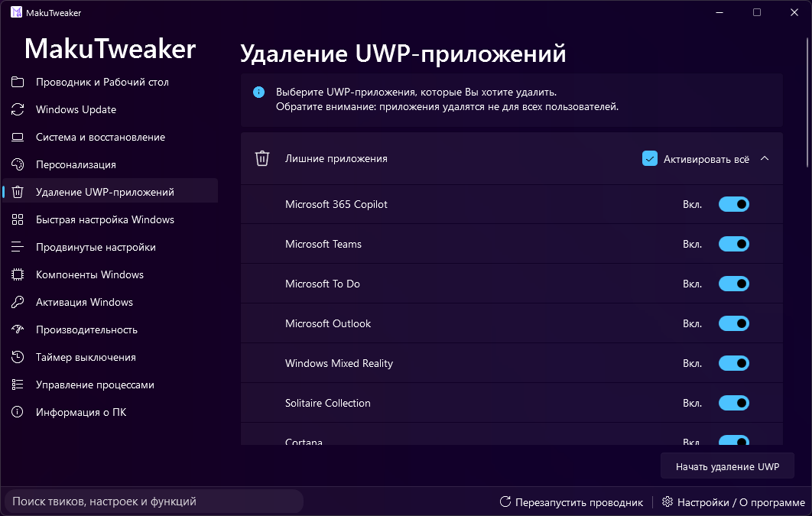Open Проводник и Рабочий стол section
Image resolution: width=812 pixels, height=516 pixels.
(110, 82)
